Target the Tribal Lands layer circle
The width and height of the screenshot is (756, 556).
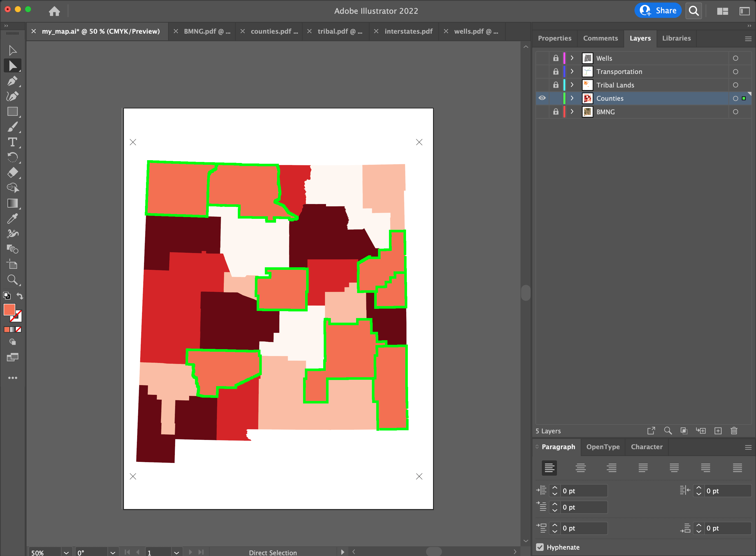(736, 85)
